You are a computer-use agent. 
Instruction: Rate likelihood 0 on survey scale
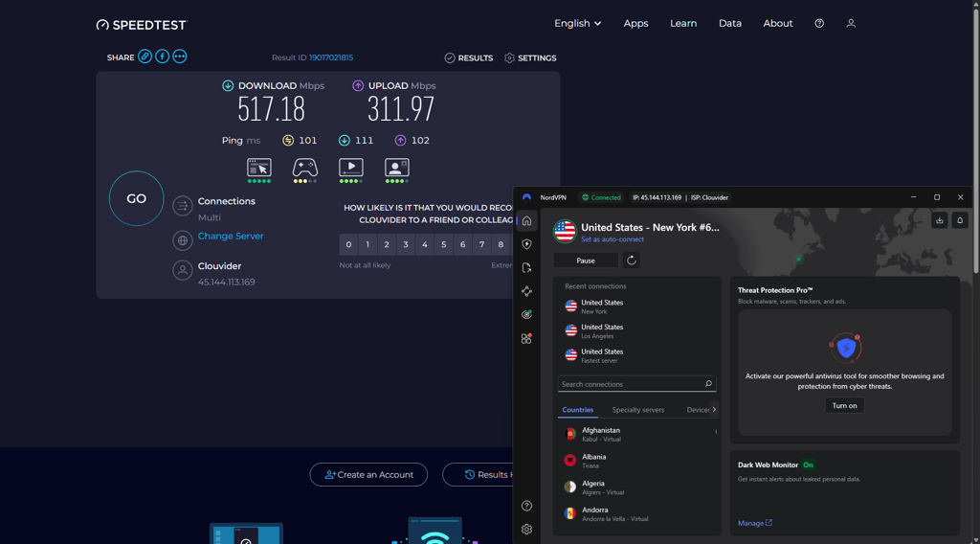pos(348,244)
